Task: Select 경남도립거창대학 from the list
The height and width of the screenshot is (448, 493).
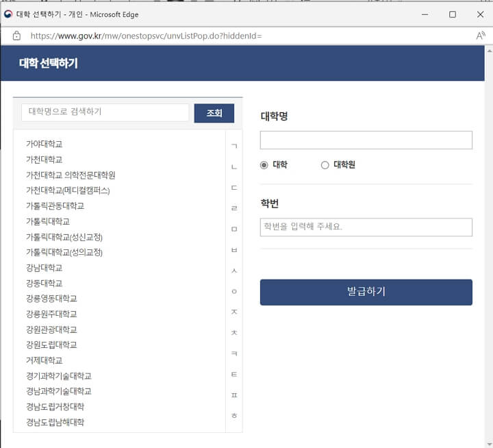Action: pos(55,407)
